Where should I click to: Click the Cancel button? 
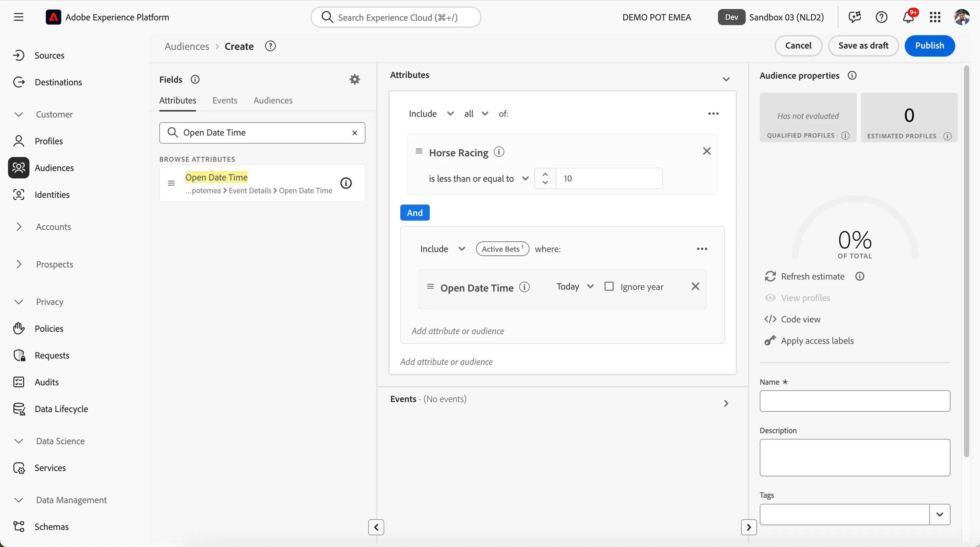[798, 46]
